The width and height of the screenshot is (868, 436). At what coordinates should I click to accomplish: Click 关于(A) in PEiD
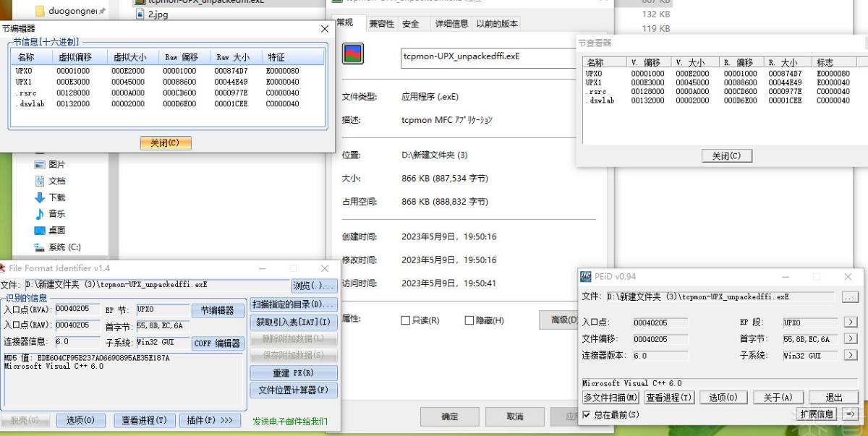pos(778,398)
